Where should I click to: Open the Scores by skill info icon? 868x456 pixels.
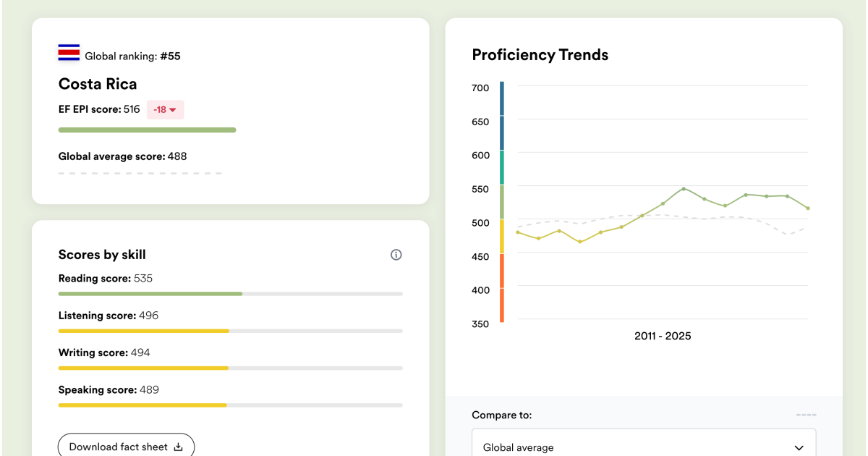[396, 255]
